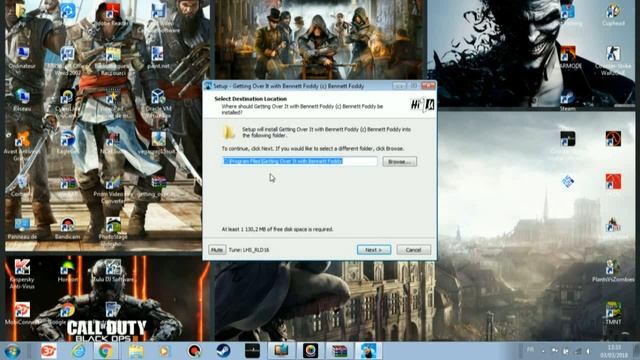640x360 pixels.
Task: Click the FR language indicator in tray
Action: click(530, 350)
